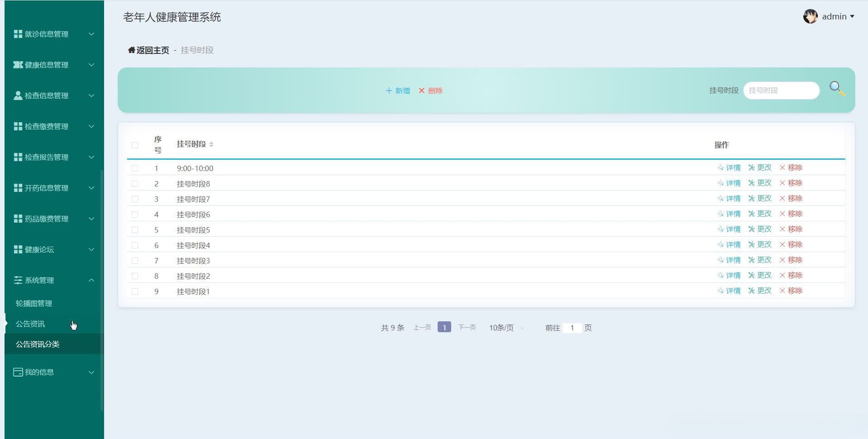
Task: Expand the 检查信息管理 menu chevron
Action: [x=91, y=95]
